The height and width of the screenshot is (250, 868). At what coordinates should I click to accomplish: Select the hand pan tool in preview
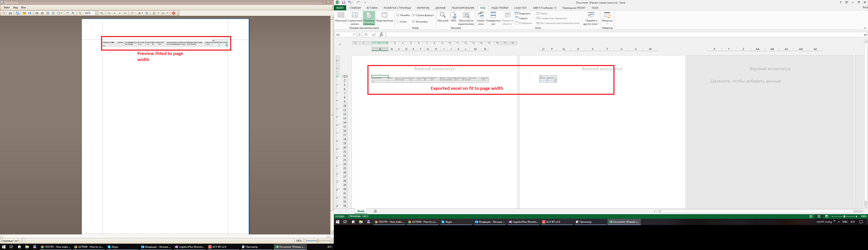(x=67, y=13)
